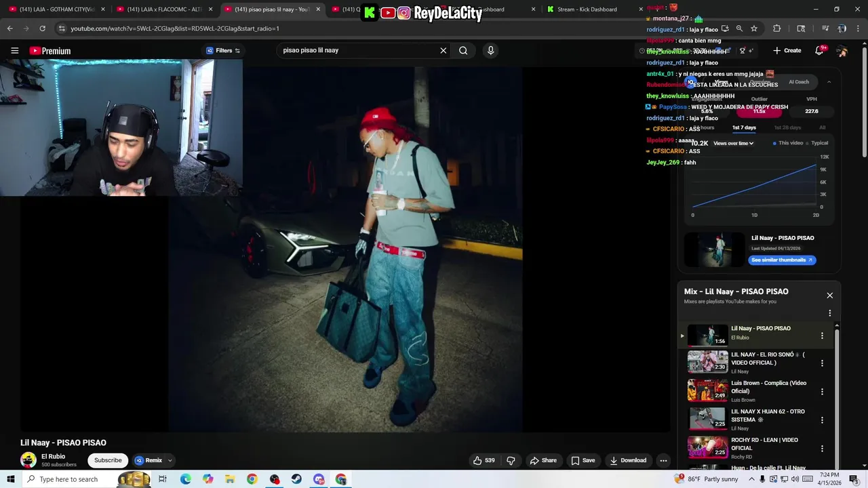Download the video
The width and height of the screenshot is (868, 488).
point(628,460)
